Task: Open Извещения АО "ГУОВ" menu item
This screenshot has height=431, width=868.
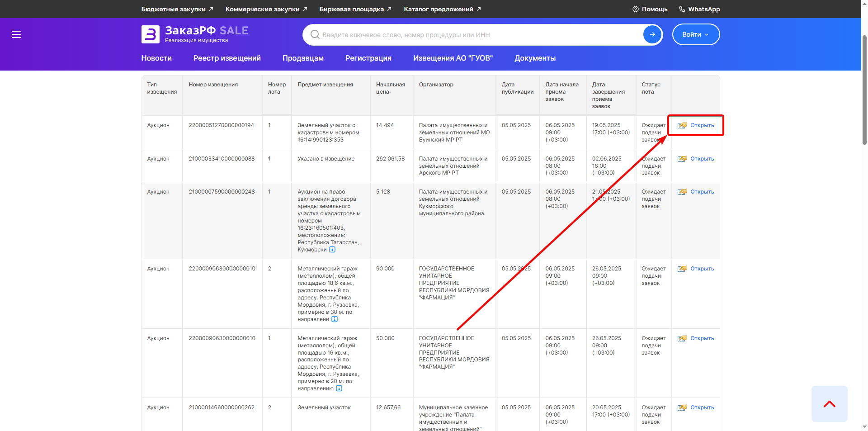Action: click(x=453, y=58)
